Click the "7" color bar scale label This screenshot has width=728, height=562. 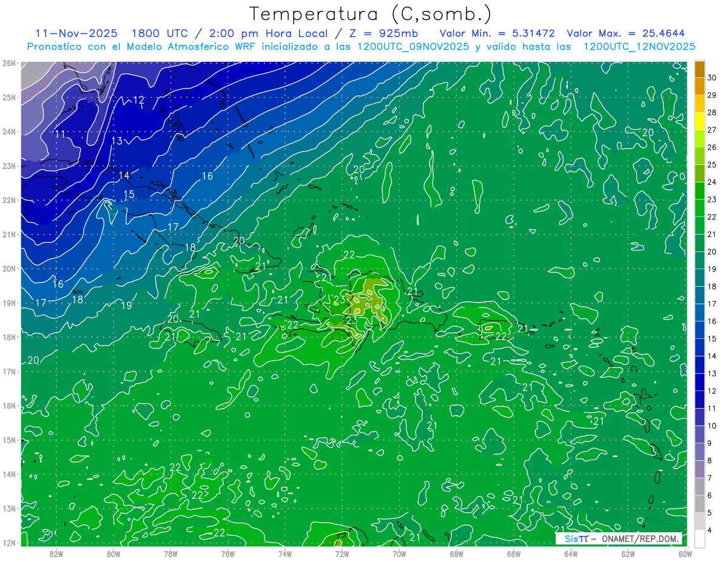(710, 478)
